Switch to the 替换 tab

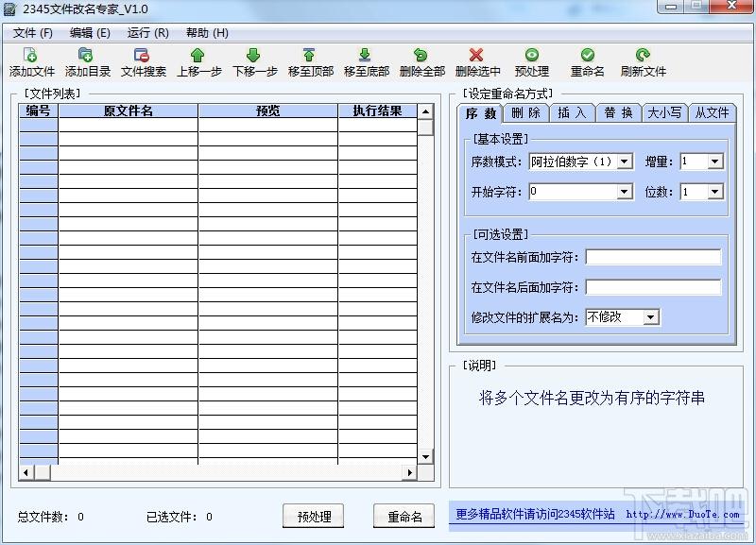pyautogui.click(x=618, y=112)
